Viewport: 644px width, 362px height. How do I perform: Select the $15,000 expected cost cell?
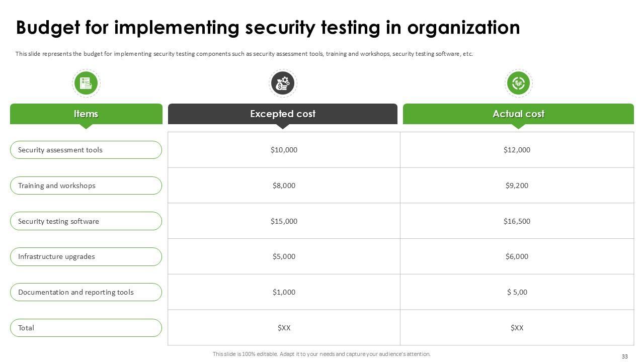click(284, 221)
